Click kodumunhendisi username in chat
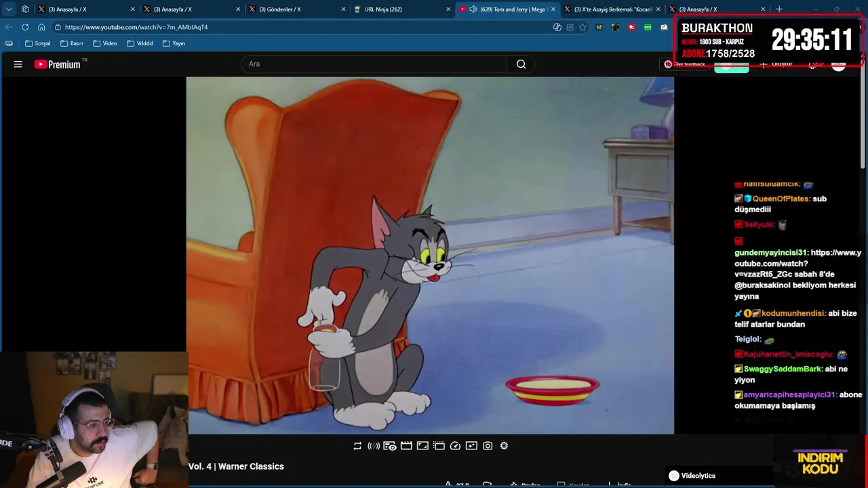This screenshot has width=868, height=488. coord(793,313)
